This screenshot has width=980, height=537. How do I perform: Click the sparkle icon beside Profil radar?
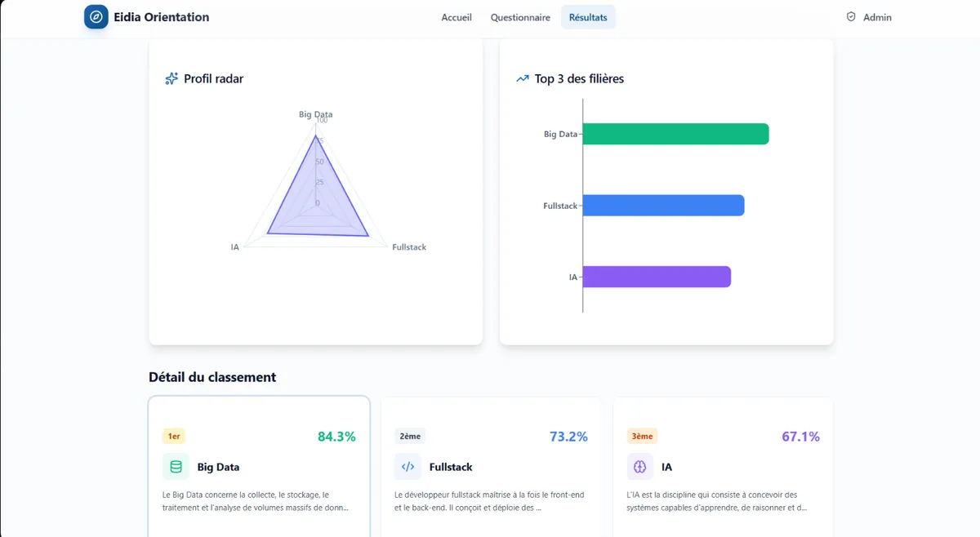click(171, 79)
